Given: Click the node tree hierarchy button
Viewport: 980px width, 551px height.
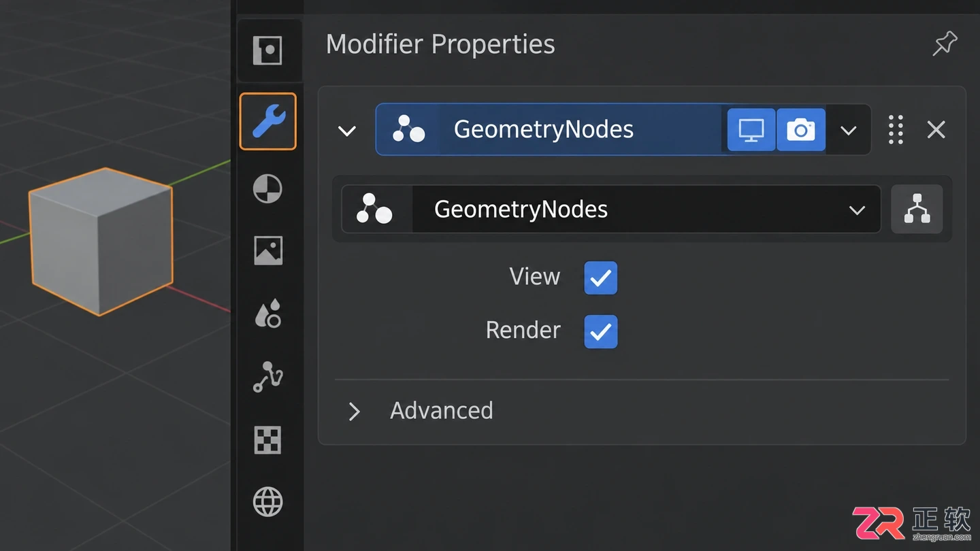Looking at the screenshot, I should tap(917, 209).
